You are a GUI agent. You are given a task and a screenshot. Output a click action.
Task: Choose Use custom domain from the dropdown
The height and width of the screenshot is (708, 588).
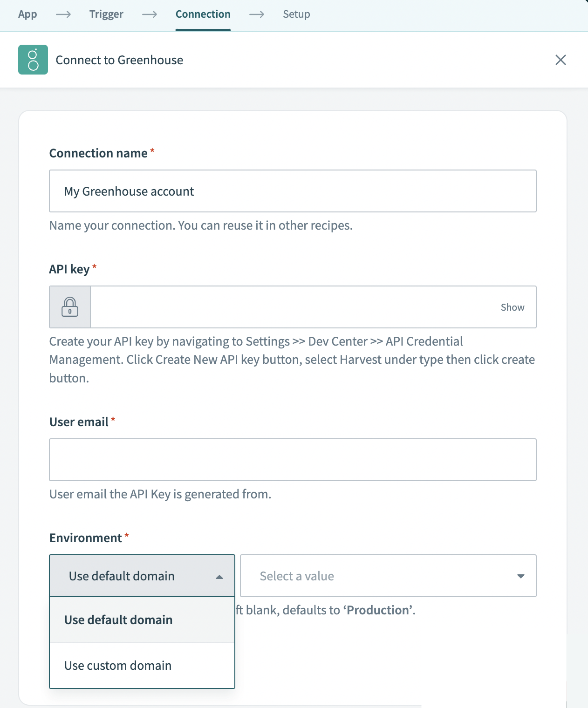click(x=118, y=665)
